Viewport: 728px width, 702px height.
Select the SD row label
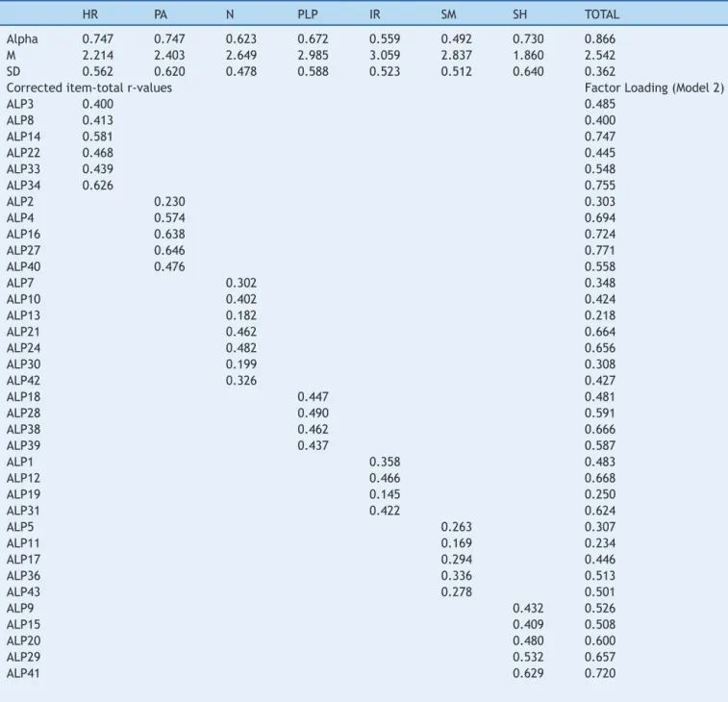13,71
